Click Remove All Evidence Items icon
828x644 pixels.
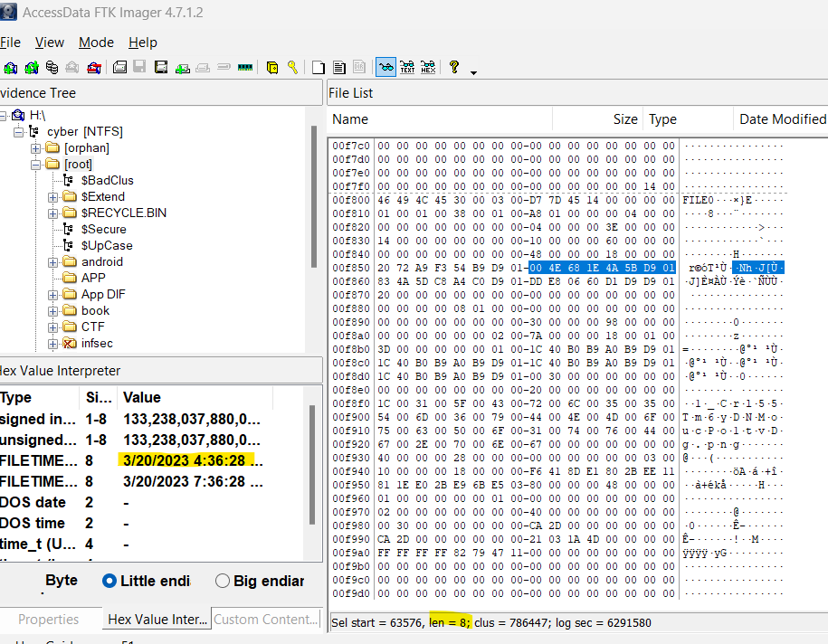[x=94, y=68]
